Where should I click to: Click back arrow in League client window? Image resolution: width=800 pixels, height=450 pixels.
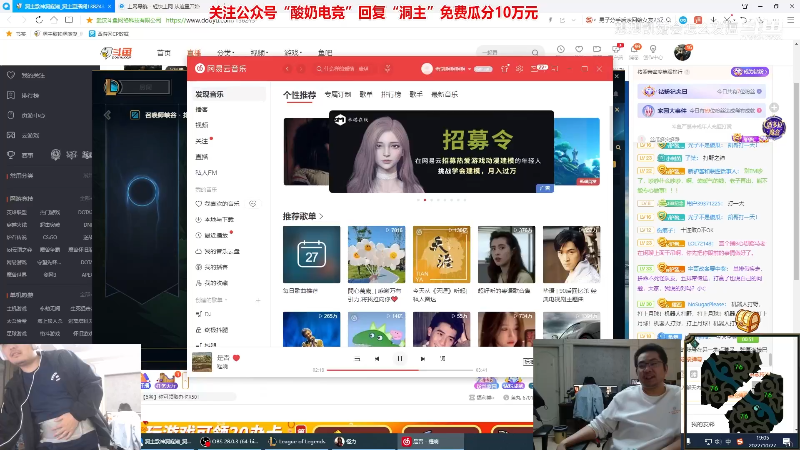pos(108,115)
